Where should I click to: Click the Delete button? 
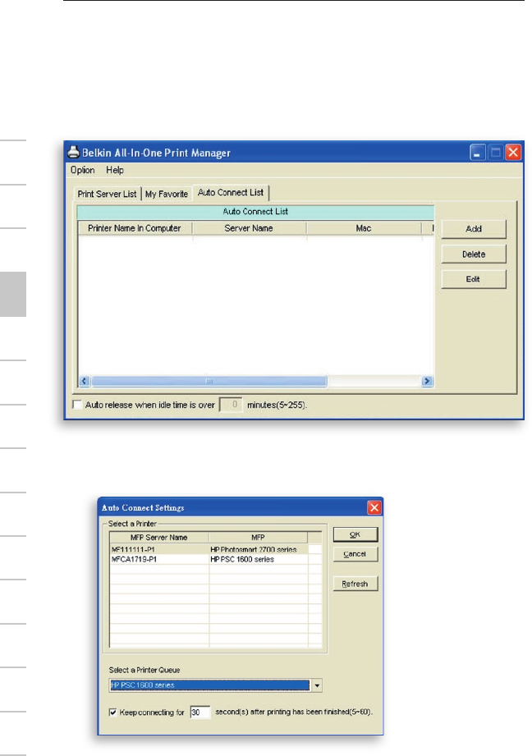pyautogui.click(x=474, y=254)
